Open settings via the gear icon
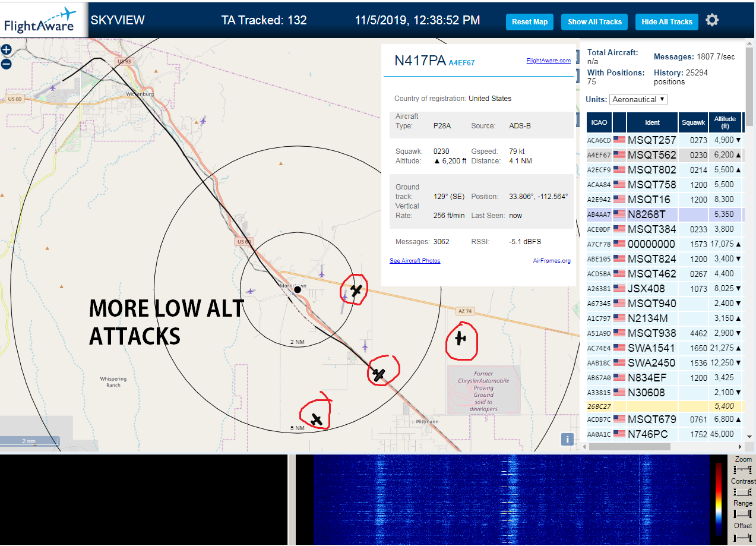The width and height of the screenshot is (756, 546). (x=712, y=20)
